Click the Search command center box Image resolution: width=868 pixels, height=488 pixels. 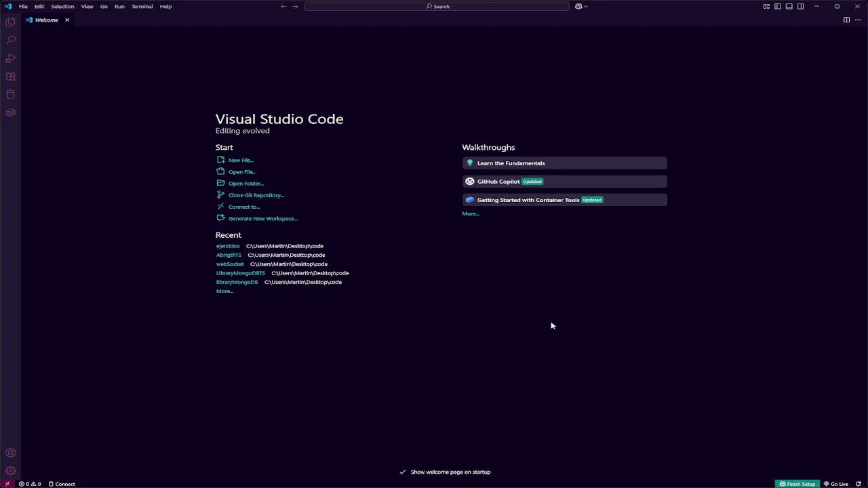pyautogui.click(x=437, y=6)
